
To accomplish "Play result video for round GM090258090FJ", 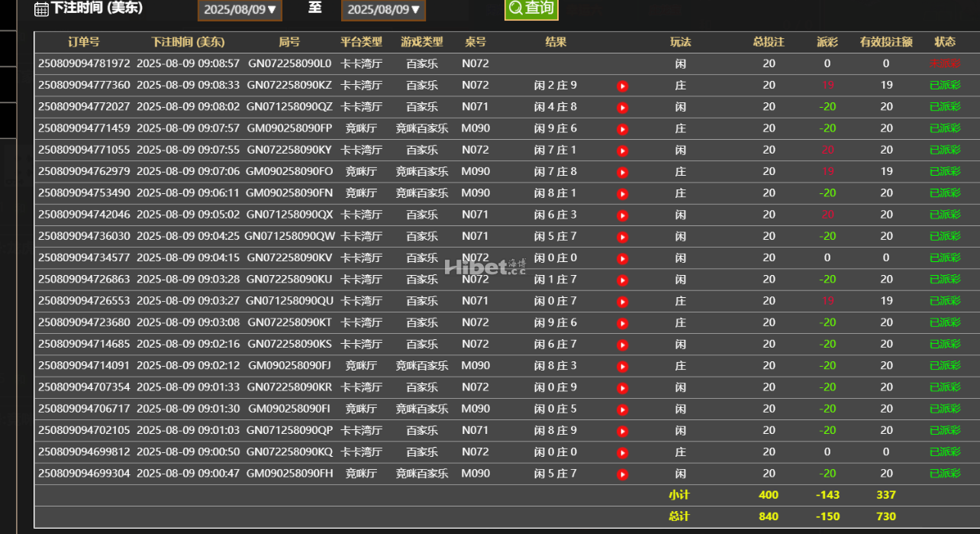I will pyautogui.click(x=622, y=367).
